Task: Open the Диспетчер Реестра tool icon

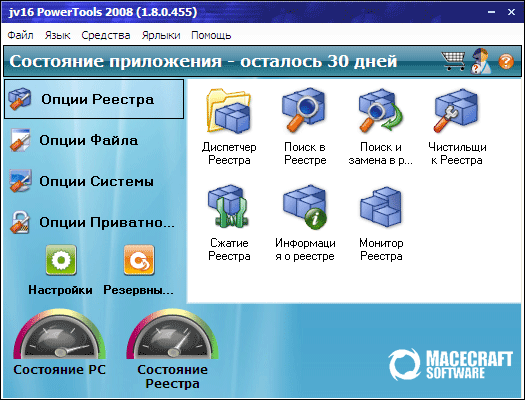Action: [229, 111]
